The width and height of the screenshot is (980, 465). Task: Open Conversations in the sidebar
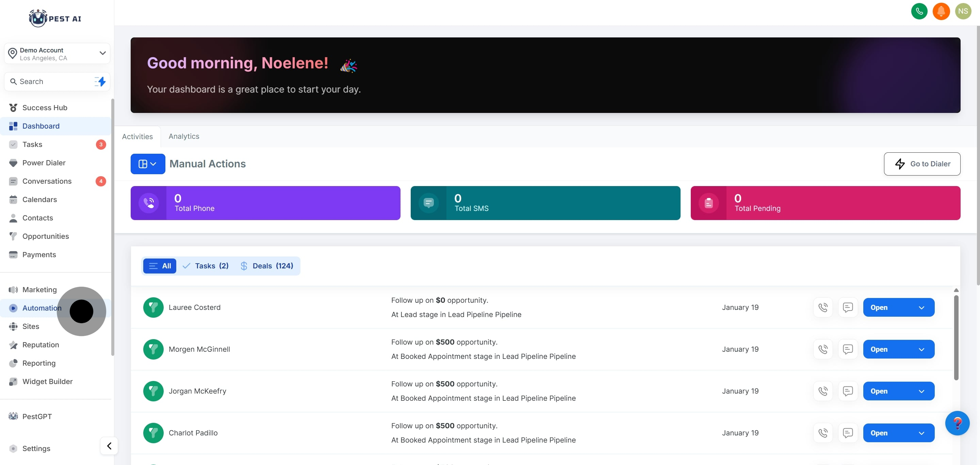55,181
